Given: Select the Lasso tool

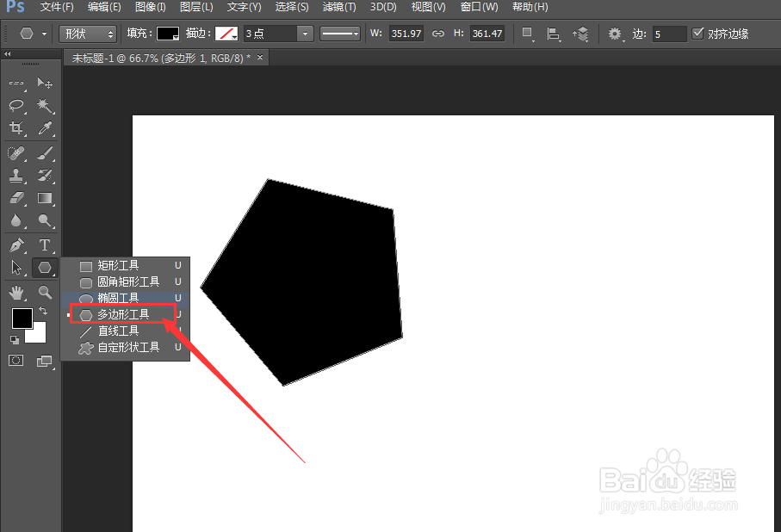Looking at the screenshot, I should click(16, 106).
